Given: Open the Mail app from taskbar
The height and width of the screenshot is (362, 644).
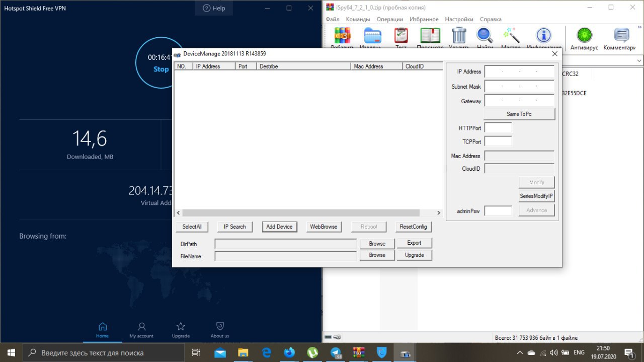Looking at the screenshot, I should (220, 352).
